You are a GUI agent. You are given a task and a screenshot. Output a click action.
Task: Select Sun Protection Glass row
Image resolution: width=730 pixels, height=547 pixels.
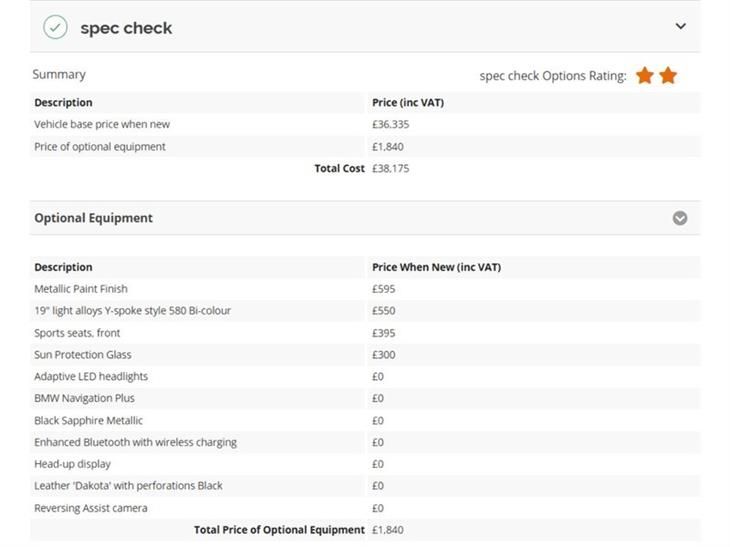pos(365,355)
